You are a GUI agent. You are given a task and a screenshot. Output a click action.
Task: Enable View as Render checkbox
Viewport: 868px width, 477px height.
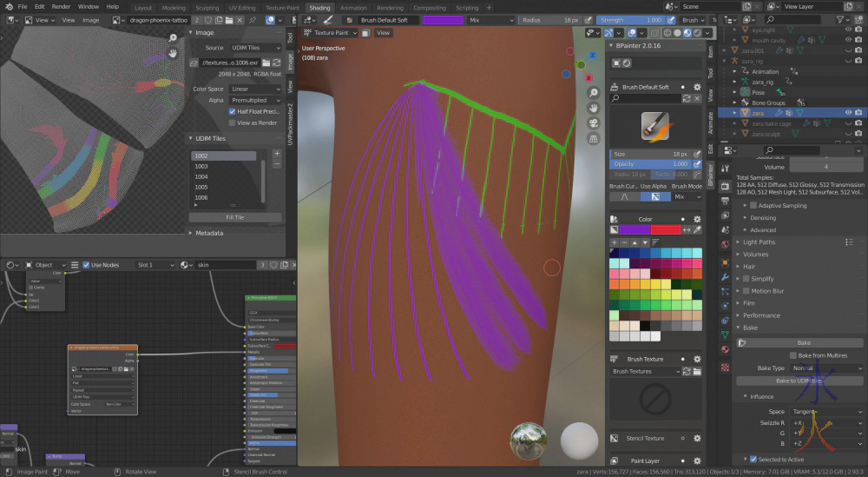point(232,123)
